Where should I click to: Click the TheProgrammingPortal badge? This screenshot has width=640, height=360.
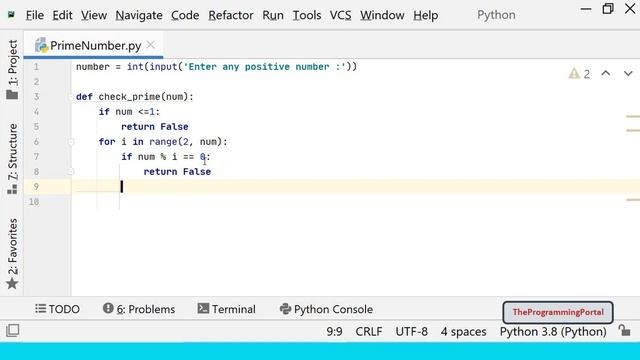(558, 312)
